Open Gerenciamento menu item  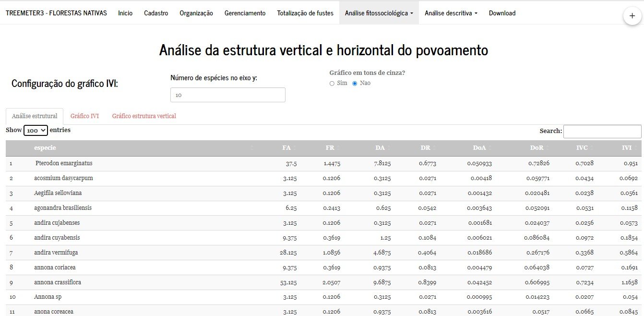[245, 13]
